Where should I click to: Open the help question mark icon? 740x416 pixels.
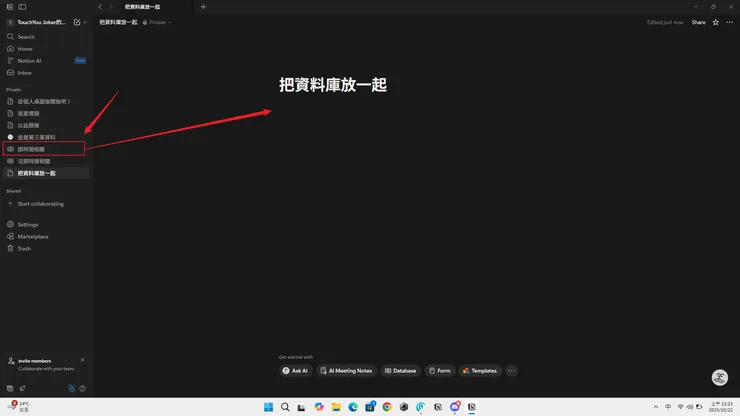click(x=83, y=388)
